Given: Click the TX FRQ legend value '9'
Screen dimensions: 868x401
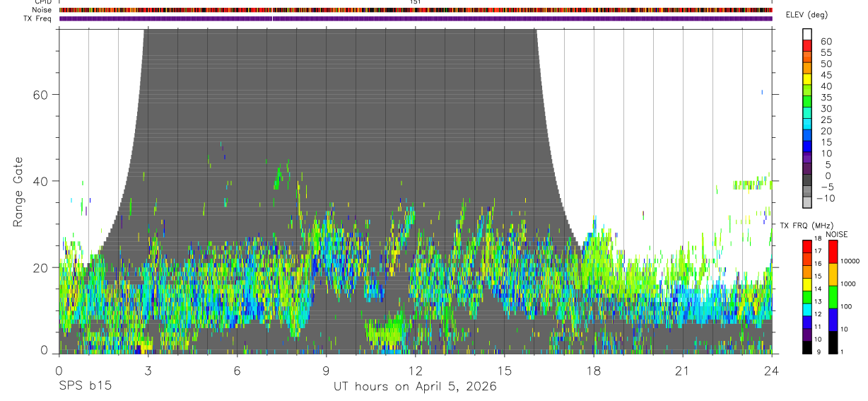Looking at the screenshot, I should pos(819,351).
